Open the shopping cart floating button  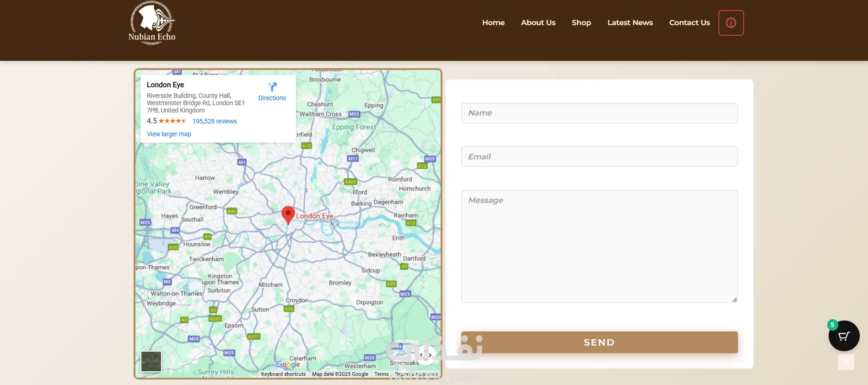coord(844,336)
